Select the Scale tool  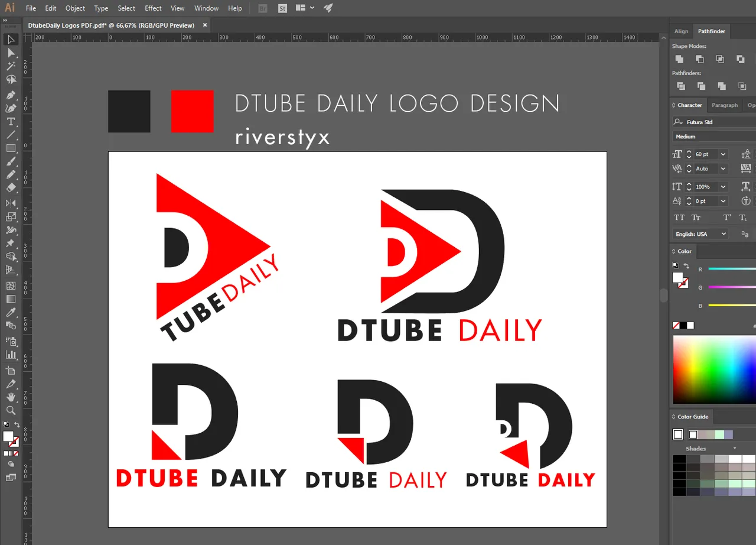point(11,217)
